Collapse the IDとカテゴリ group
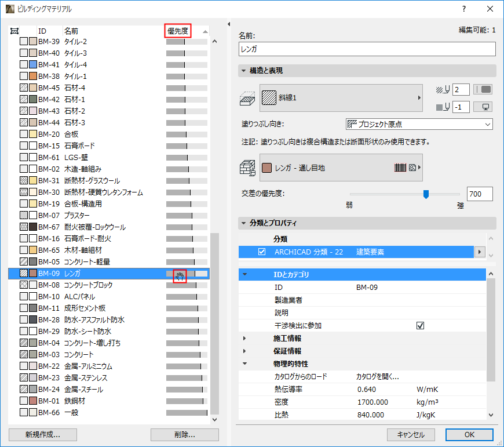 pos(244,275)
